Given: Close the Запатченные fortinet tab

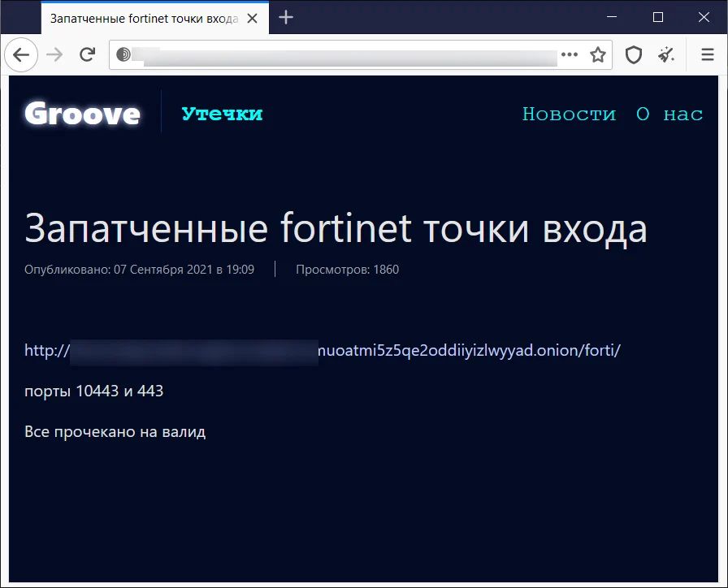Looking at the screenshot, I should click(x=254, y=18).
